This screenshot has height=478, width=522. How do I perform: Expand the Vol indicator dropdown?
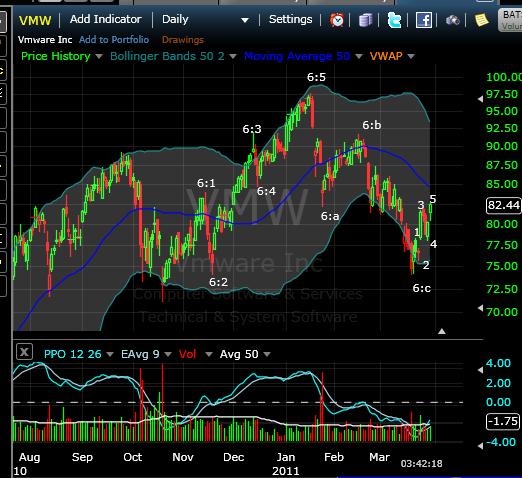[x=209, y=354]
